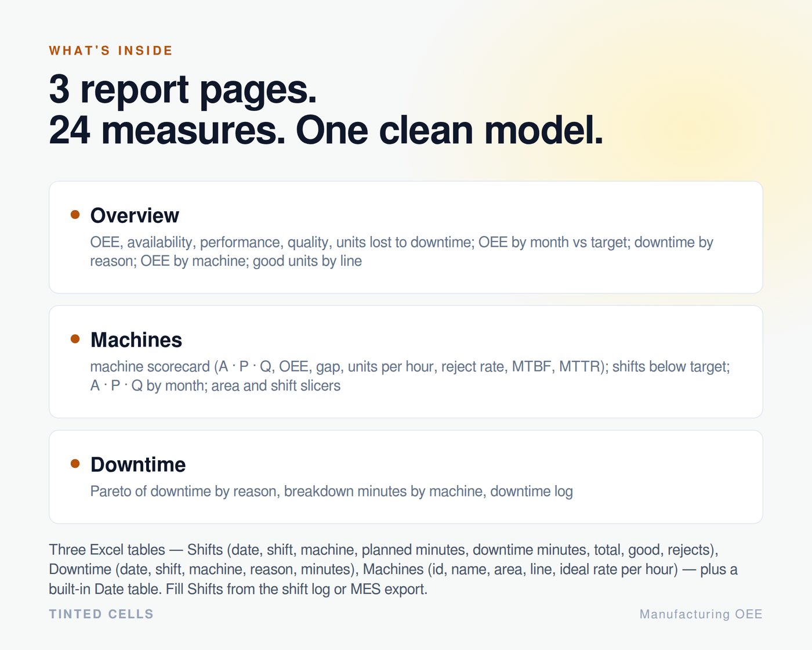
Task: Open the Downtime card
Action: (x=406, y=477)
